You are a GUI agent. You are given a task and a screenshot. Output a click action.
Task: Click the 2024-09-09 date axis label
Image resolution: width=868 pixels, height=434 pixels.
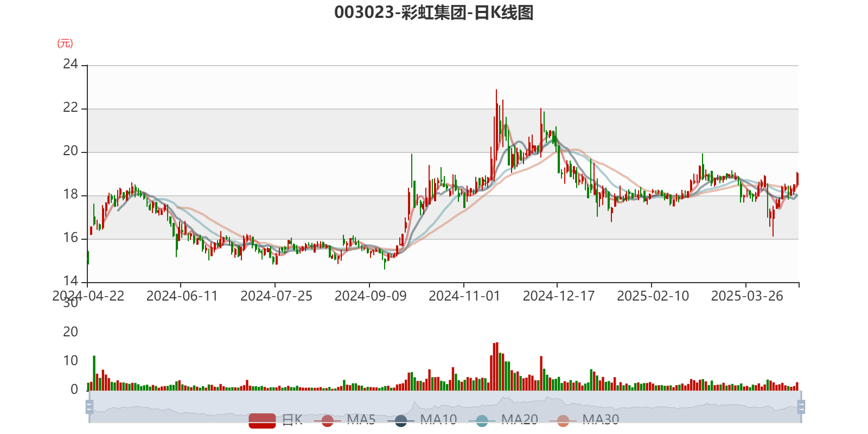(x=371, y=296)
